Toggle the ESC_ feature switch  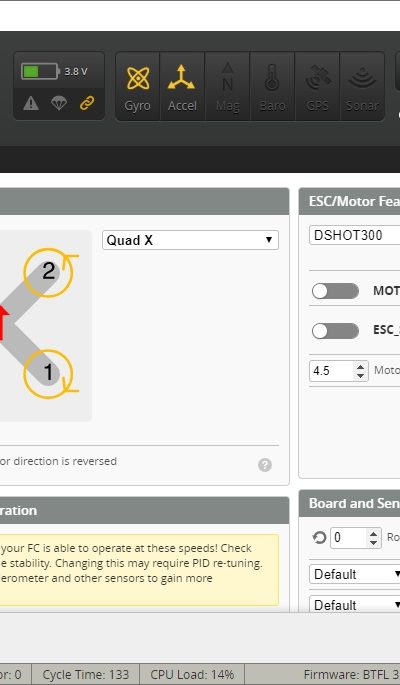coord(335,331)
